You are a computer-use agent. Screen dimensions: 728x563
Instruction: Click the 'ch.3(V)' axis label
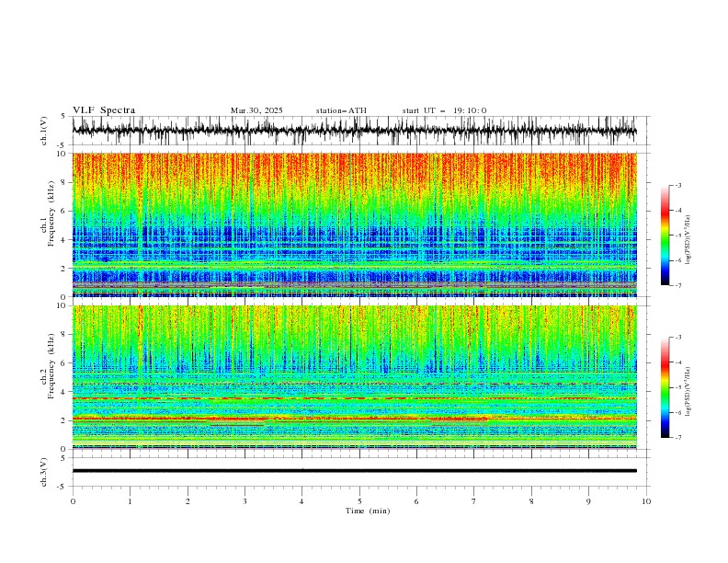(x=44, y=472)
